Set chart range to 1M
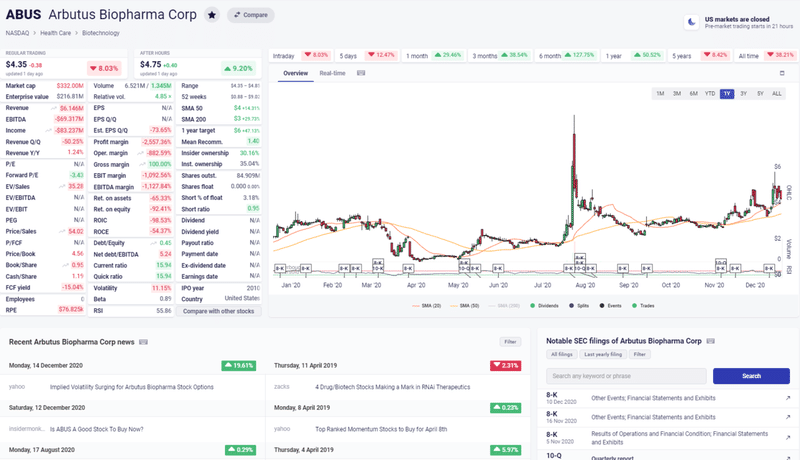The width and height of the screenshot is (800, 460). [660, 94]
